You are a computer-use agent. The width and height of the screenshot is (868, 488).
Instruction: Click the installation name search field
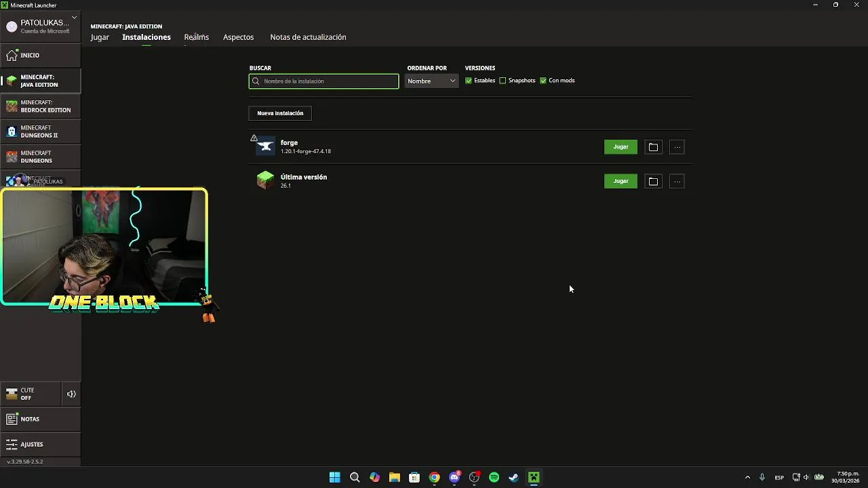324,81
